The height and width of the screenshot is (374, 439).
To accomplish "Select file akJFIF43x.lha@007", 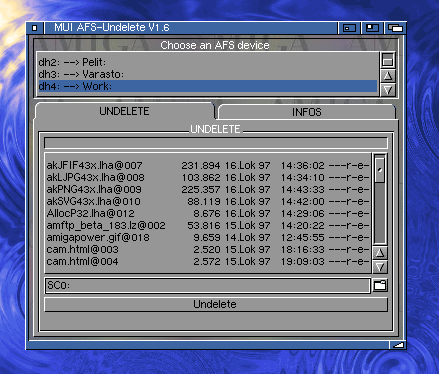I will (x=208, y=165).
